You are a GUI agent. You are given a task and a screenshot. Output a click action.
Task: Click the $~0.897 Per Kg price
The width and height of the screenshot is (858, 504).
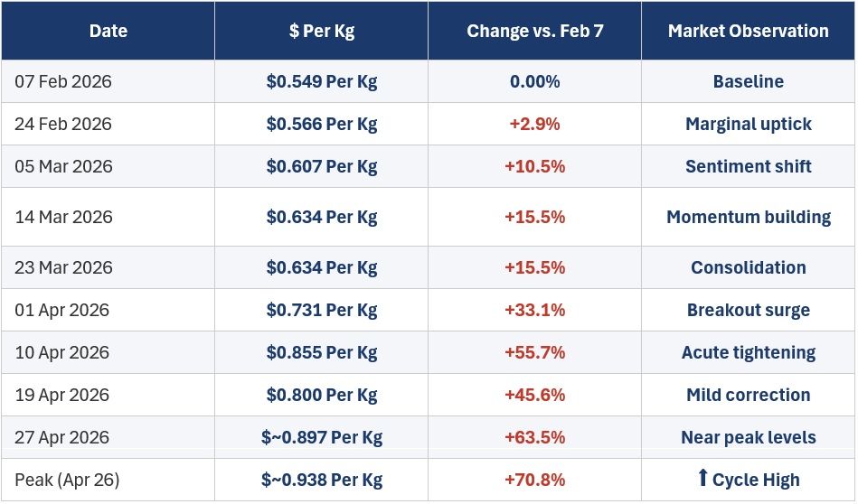pyautogui.click(x=321, y=437)
